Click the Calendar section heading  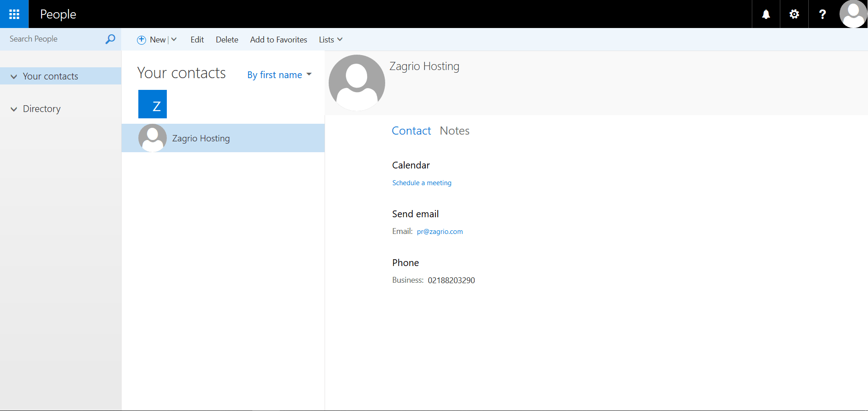[411, 165]
